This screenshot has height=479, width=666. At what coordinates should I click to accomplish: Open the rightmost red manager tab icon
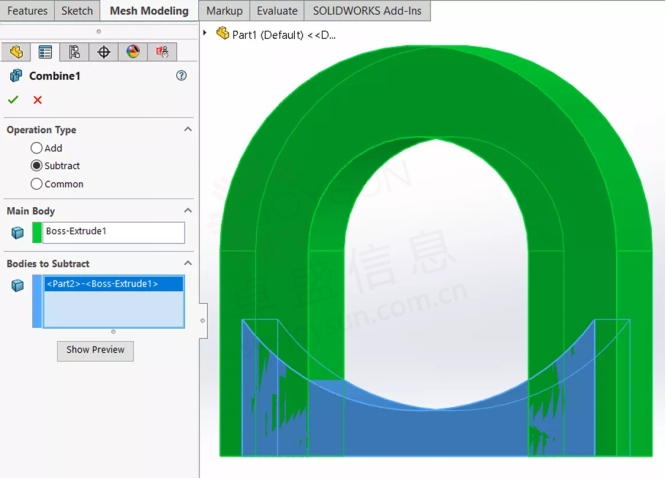[x=162, y=52]
